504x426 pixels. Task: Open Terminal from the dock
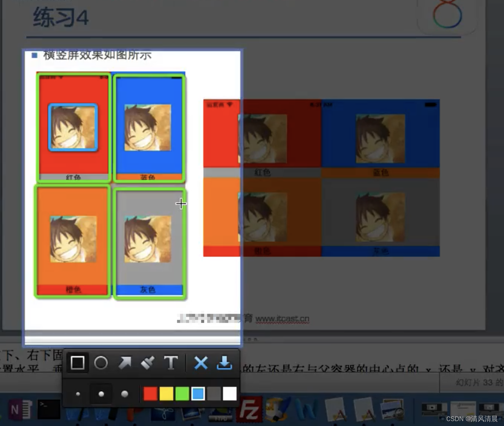click(x=49, y=409)
